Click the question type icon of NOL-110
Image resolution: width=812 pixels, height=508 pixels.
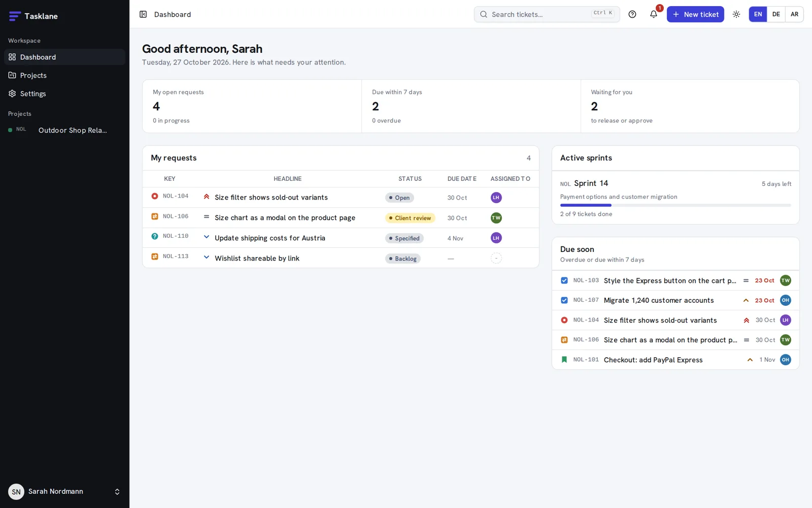point(155,236)
